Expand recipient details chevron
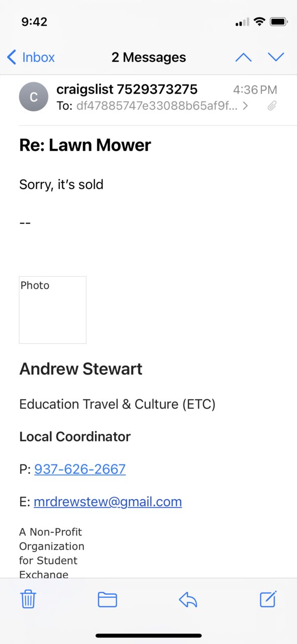 pyautogui.click(x=245, y=106)
